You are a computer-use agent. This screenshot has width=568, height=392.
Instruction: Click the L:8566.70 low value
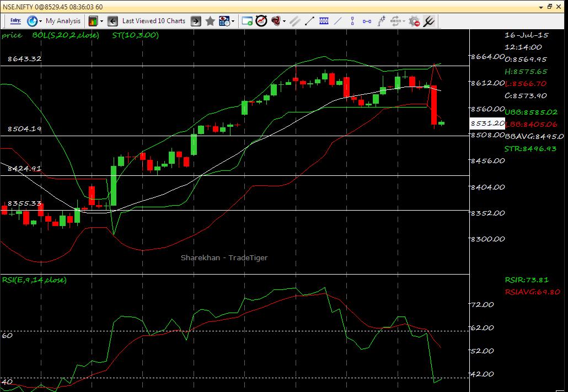point(526,83)
